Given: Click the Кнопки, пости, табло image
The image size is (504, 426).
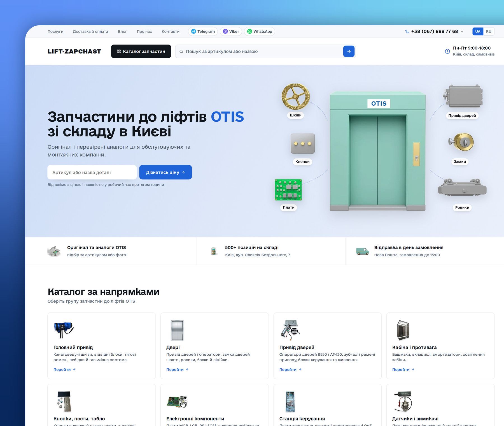Looking at the screenshot, I should (64, 402).
